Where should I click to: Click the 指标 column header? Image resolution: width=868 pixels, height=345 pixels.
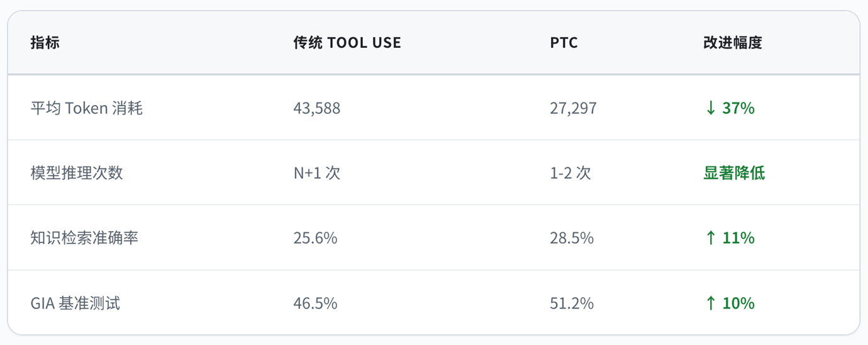(x=45, y=43)
